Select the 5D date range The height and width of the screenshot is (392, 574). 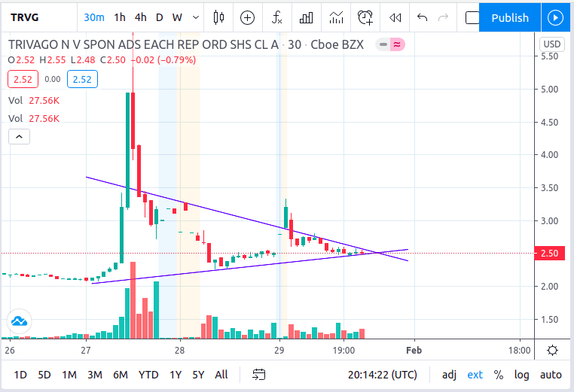tap(44, 375)
